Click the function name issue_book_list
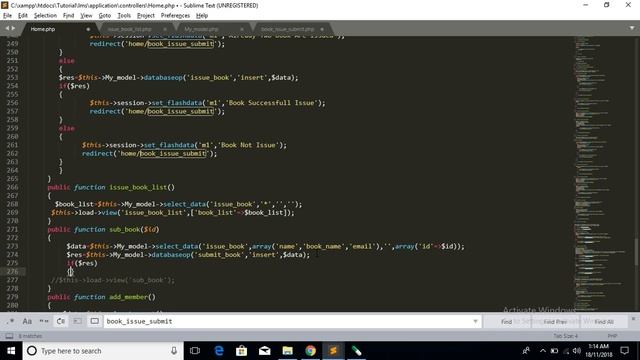The width and height of the screenshot is (640, 360). tap(138, 187)
